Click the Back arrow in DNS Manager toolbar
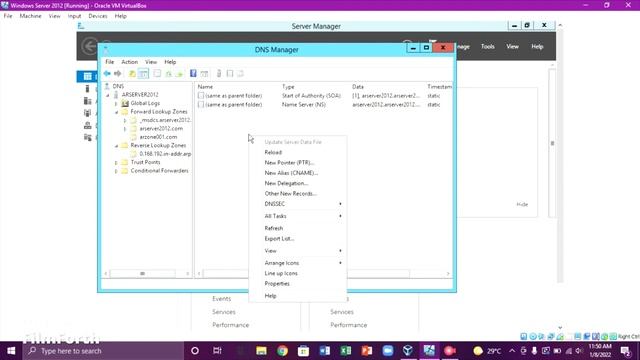This screenshot has width=640, height=360. [x=107, y=73]
